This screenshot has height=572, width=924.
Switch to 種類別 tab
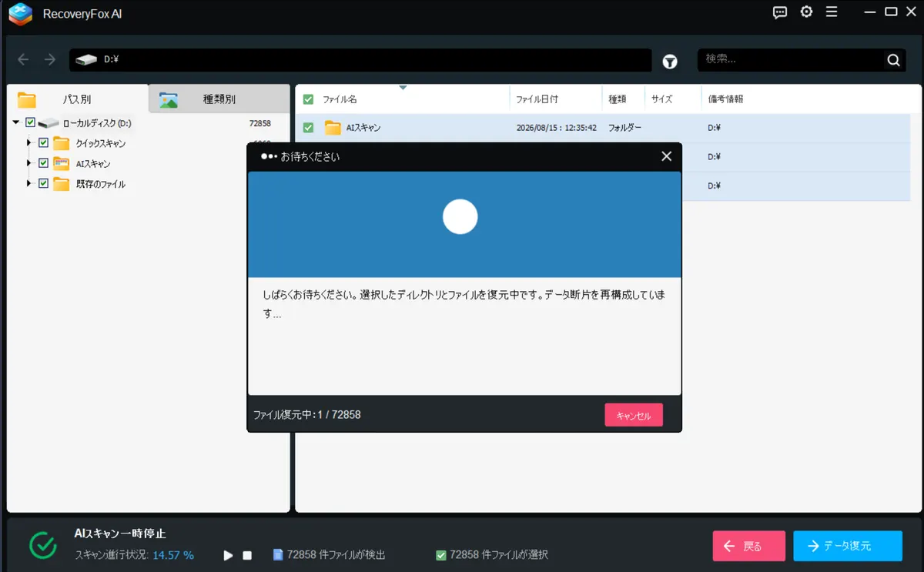[x=219, y=99]
